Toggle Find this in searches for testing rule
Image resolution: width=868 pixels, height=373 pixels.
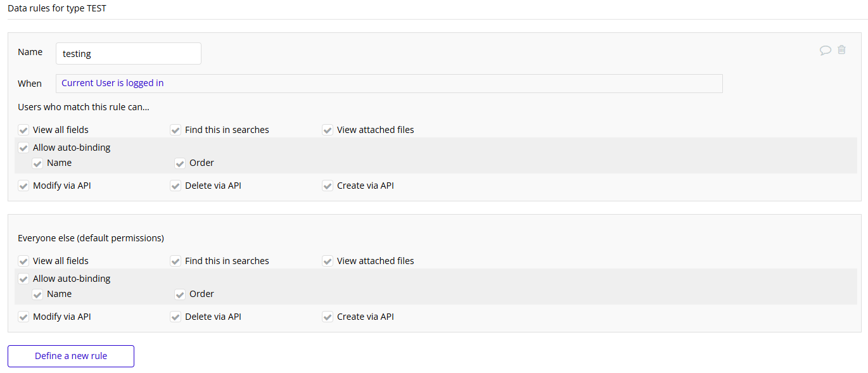pos(176,130)
